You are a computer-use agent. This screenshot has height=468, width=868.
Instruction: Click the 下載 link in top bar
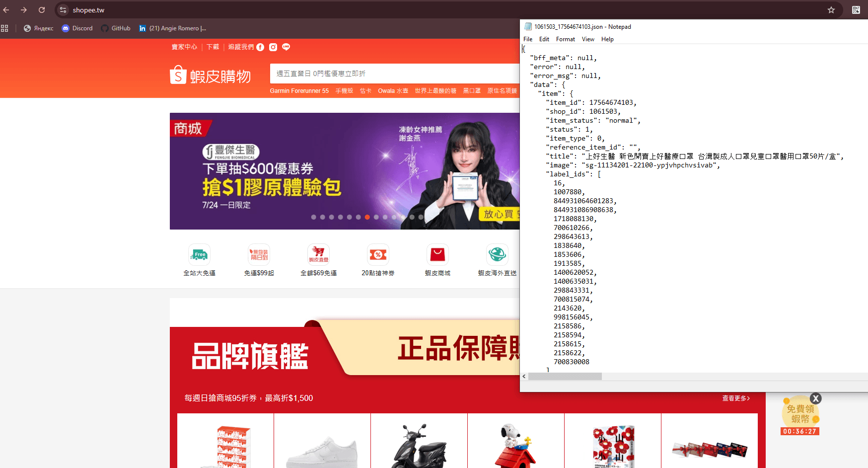point(213,47)
